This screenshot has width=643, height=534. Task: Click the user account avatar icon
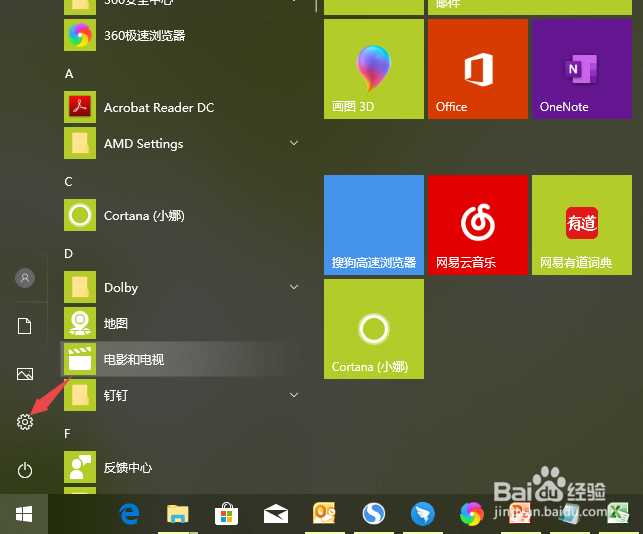click(x=25, y=278)
